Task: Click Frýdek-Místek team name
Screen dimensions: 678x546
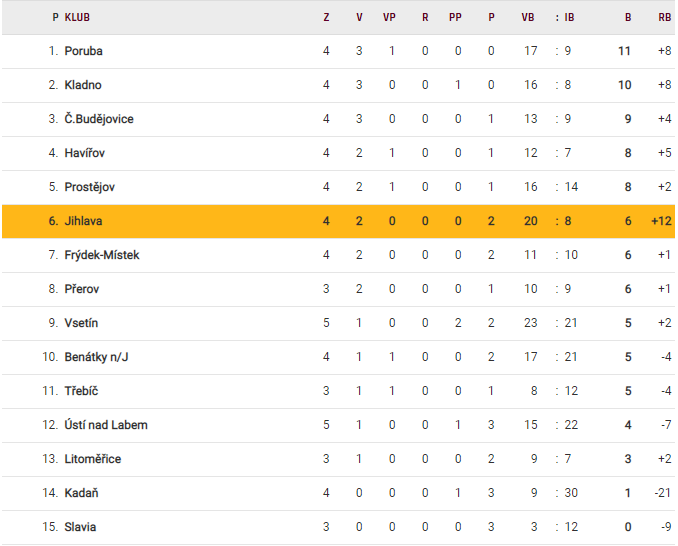Action: tap(102, 255)
